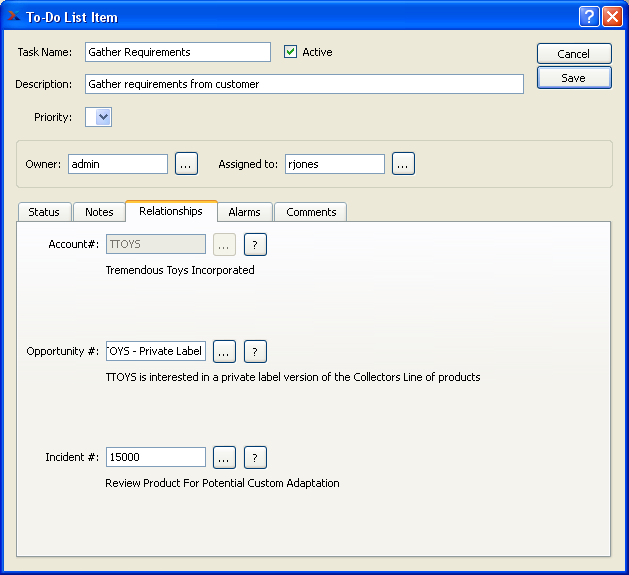Image resolution: width=629 pixels, height=575 pixels.
Task: Click the 'TTOYS is interested in a private label' text
Action: point(193,377)
